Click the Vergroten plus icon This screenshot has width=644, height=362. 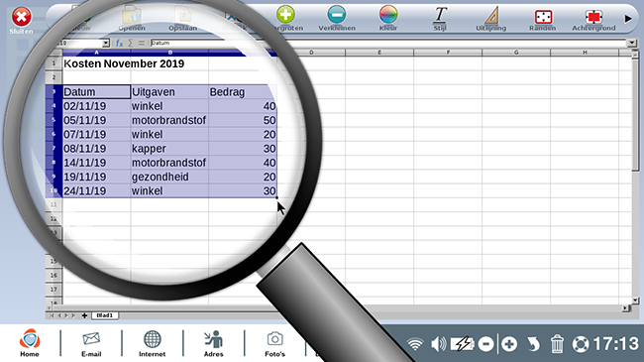[x=285, y=15]
